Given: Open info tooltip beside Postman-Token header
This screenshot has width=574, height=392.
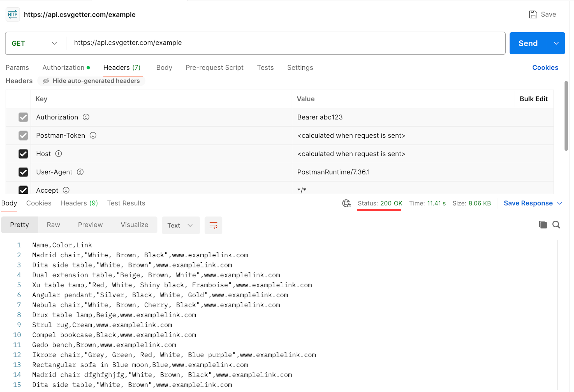Looking at the screenshot, I should [x=93, y=135].
